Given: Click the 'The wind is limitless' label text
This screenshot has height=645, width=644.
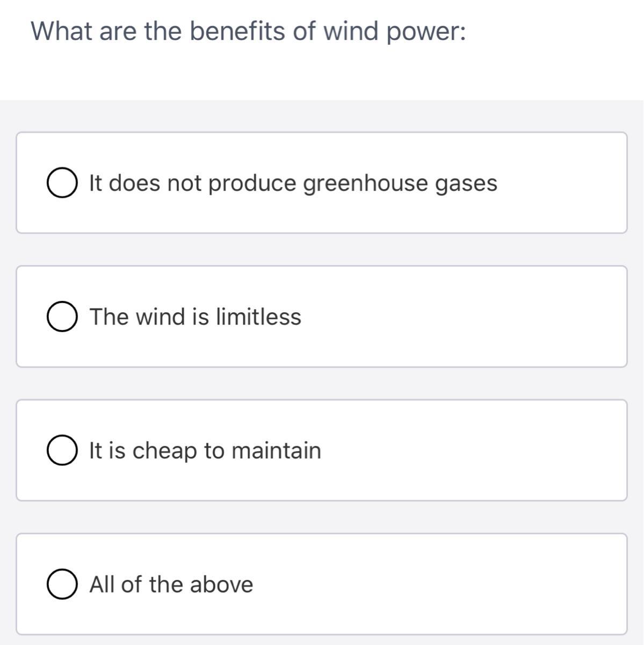Looking at the screenshot, I should 195,317.
